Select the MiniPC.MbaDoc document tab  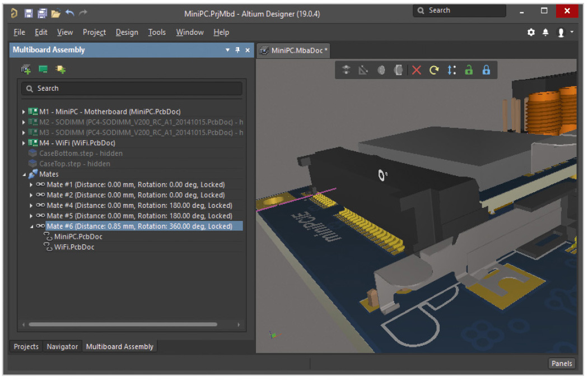click(293, 50)
